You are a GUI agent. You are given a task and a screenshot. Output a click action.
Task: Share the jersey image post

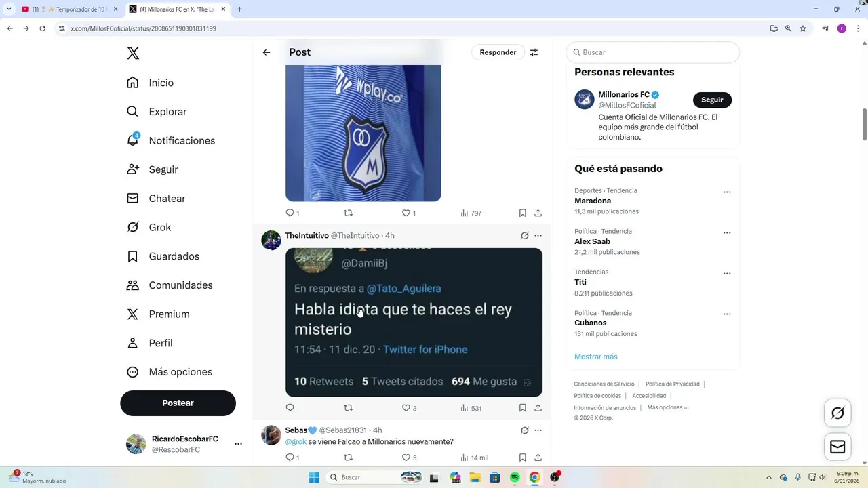(x=538, y=213)
